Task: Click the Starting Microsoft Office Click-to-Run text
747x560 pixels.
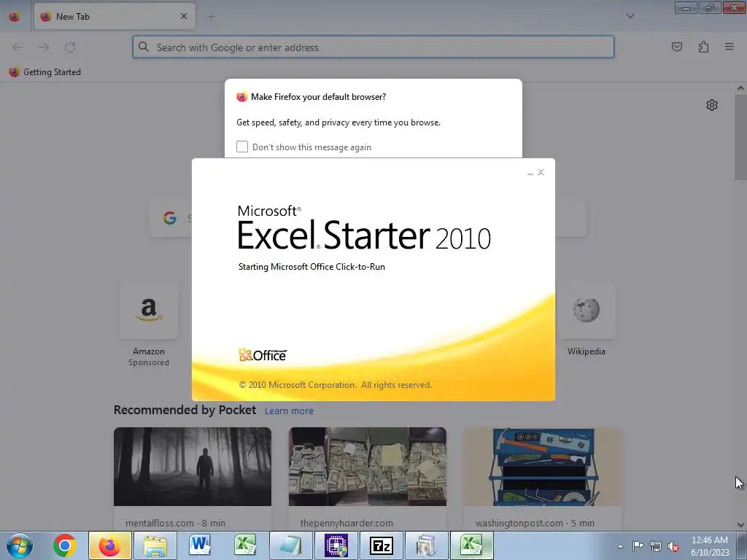Action: [311, 267]
